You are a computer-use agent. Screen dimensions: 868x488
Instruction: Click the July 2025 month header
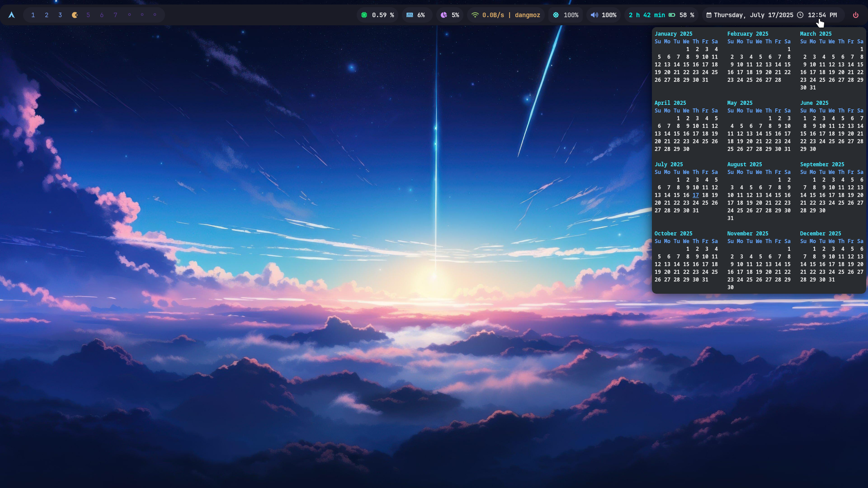click(669, 164)
